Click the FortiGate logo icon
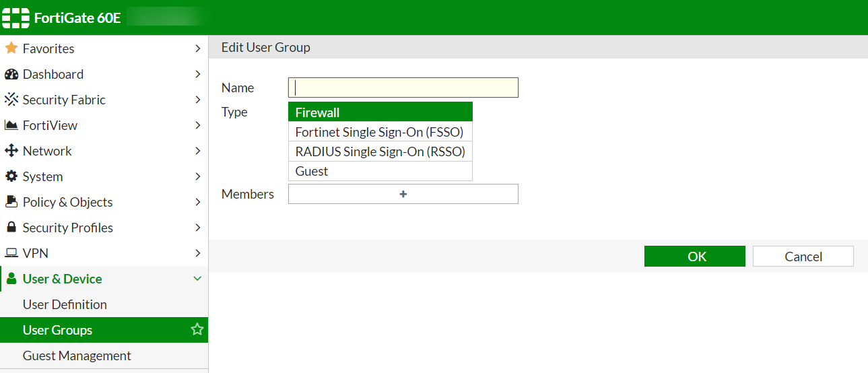The height and width of the screenshot is (373, 868). pyautogui.click(x=16, y=18)
